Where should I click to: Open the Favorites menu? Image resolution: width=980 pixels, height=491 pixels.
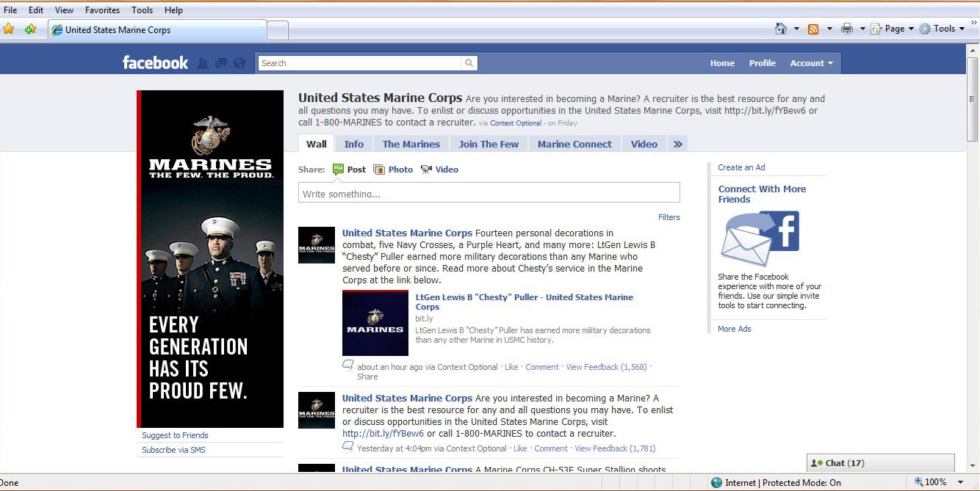pyautogui.click(x=102, y=10)
